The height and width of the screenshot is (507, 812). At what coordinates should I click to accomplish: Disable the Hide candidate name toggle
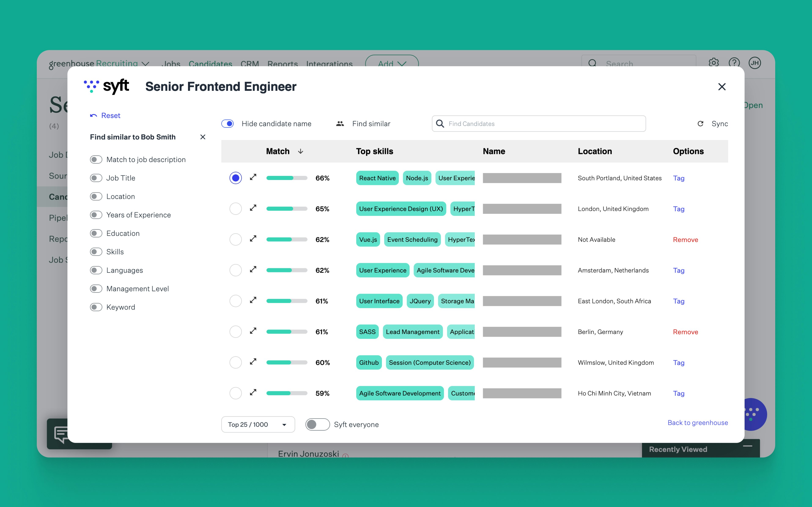[228, 124]
